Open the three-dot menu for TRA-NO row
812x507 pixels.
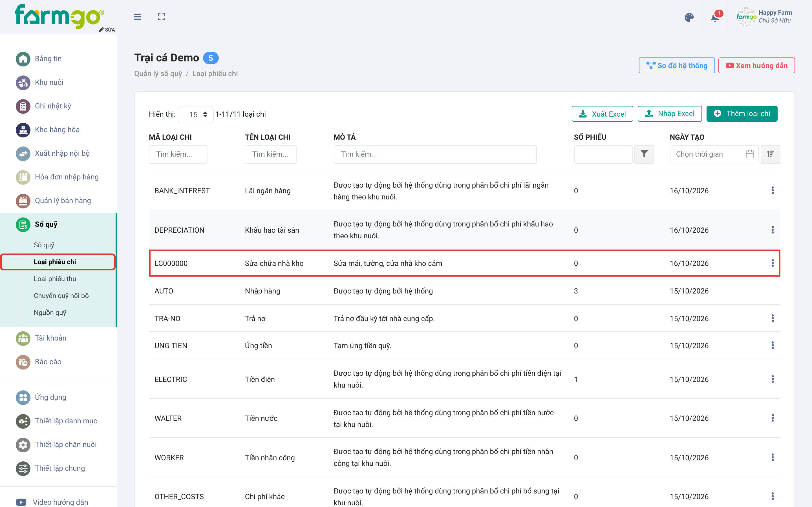point(773,318)
